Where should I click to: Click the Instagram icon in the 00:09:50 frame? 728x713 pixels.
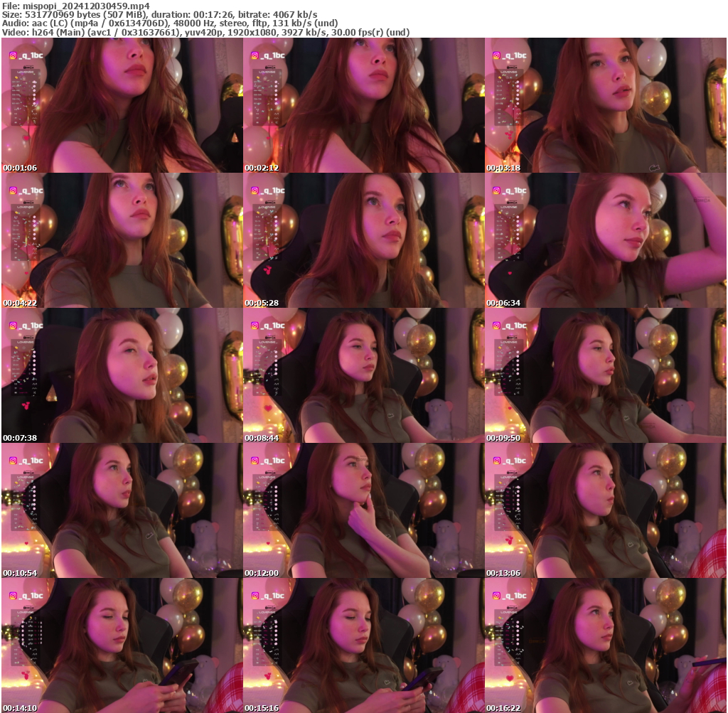[x=496, y=326]
